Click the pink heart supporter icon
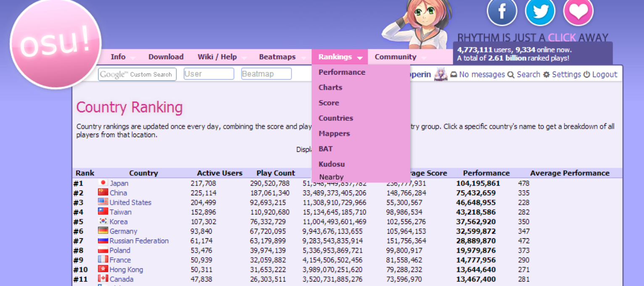 coord(578,11)
